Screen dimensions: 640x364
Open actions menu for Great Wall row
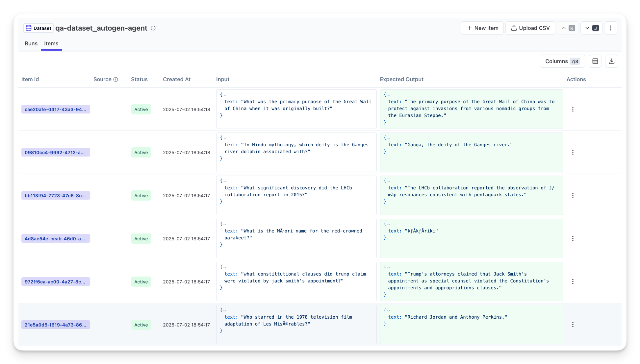[x=573, y=109]
